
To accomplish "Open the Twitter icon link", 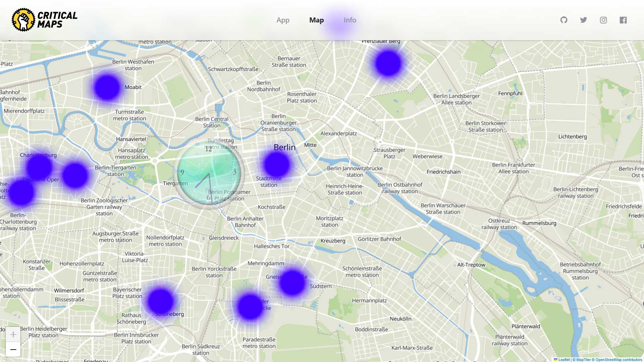I will click(x=584, y=20).
